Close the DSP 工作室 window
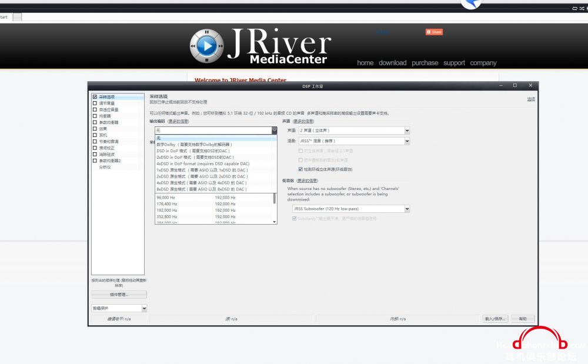The width and height of the screenshot is (588, 364). (x=530, y=85)
